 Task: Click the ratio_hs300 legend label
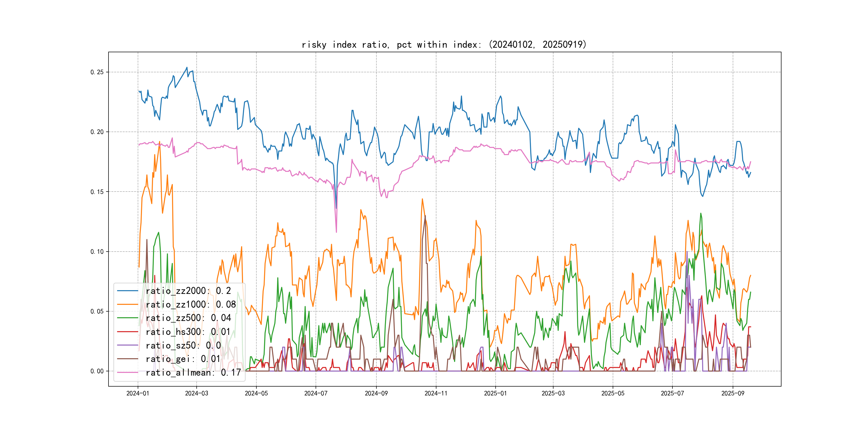pos(188,332)
